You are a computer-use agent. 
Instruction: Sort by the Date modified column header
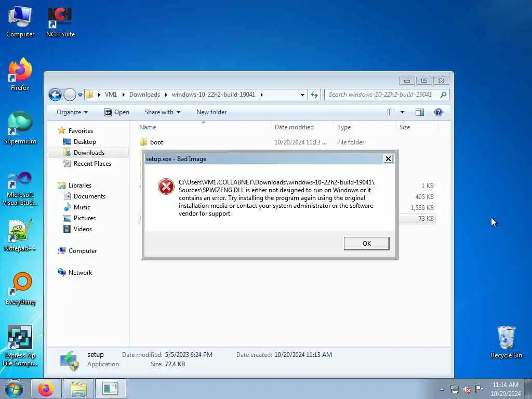pos(302,127)
